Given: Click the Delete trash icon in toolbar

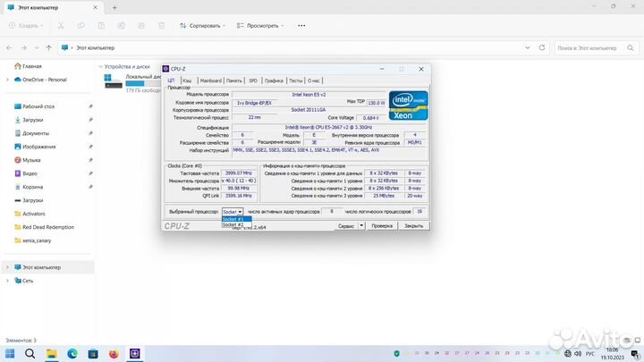Looking at the screenshot, I should click(161, 25).
